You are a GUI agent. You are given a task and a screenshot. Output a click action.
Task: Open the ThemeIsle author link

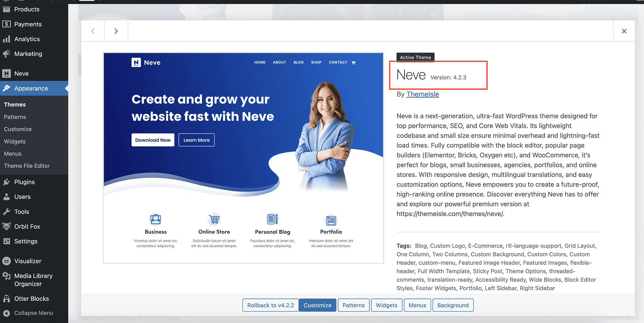(423, 94)
